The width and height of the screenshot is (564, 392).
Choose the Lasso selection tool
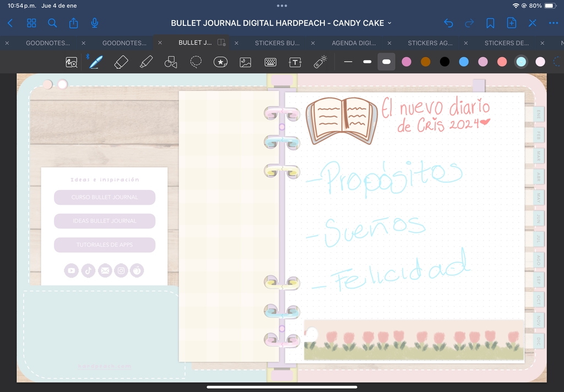(196, 62)
